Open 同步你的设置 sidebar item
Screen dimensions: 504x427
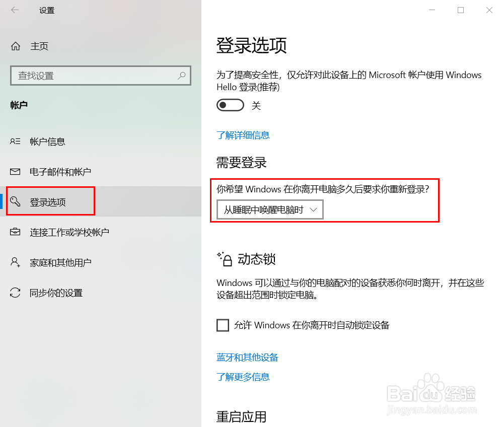56,293
